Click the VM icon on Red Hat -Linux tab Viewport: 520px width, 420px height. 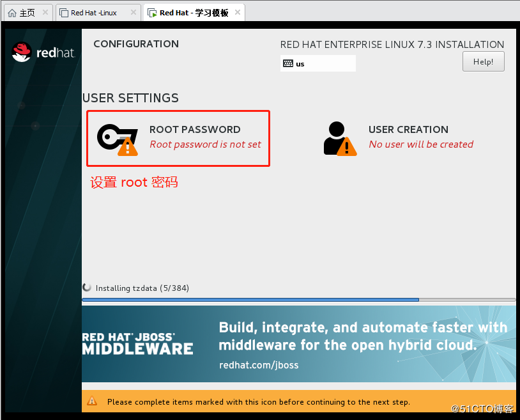tap(64, 13)
